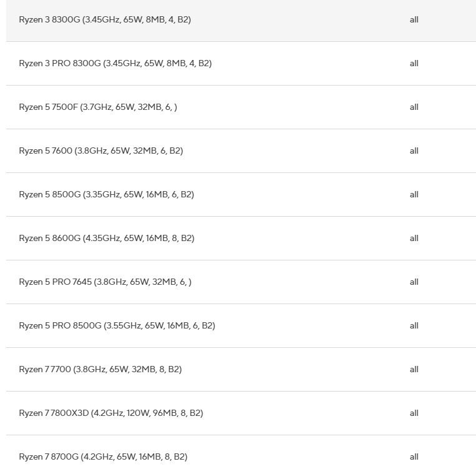Viewport: 476px width, 474px height.
Task: Select the Ryzen 3 PRO 8300G entry
Action: [x=115, y=63]
